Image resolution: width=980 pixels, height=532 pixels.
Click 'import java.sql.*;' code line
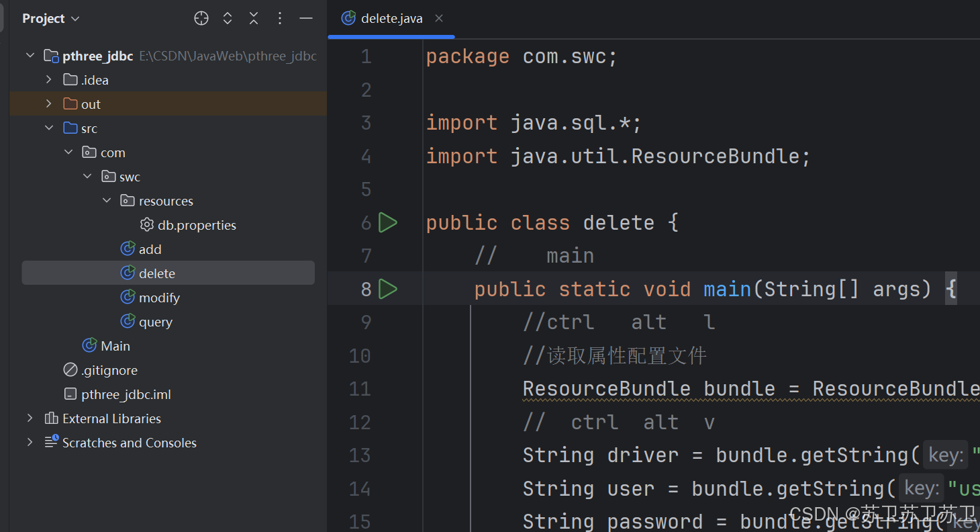tap(534, 123)
